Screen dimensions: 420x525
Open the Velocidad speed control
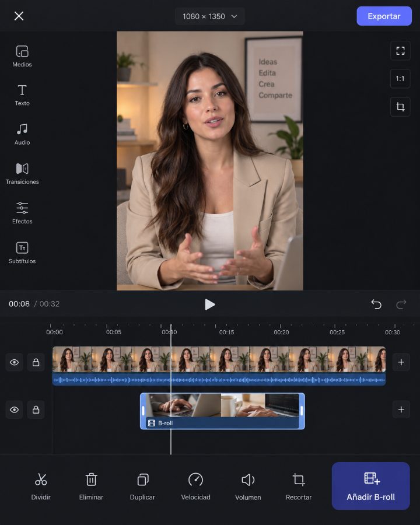coord(195,487)
